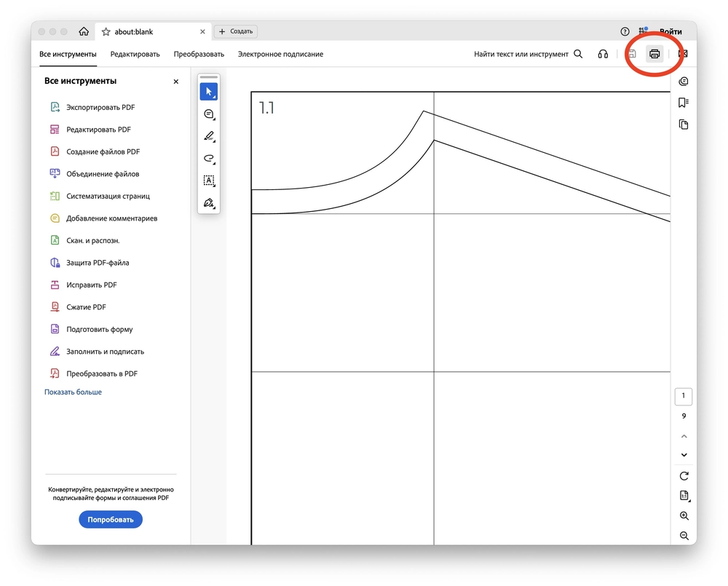Click the current page number box showing 1
728x586 pixels.
684,396
